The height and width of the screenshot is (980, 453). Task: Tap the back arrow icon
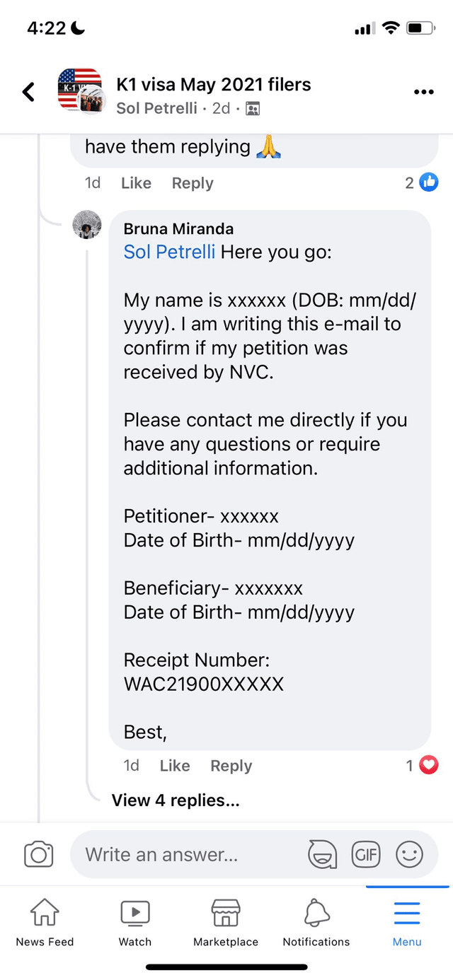[x=28, y=92]
